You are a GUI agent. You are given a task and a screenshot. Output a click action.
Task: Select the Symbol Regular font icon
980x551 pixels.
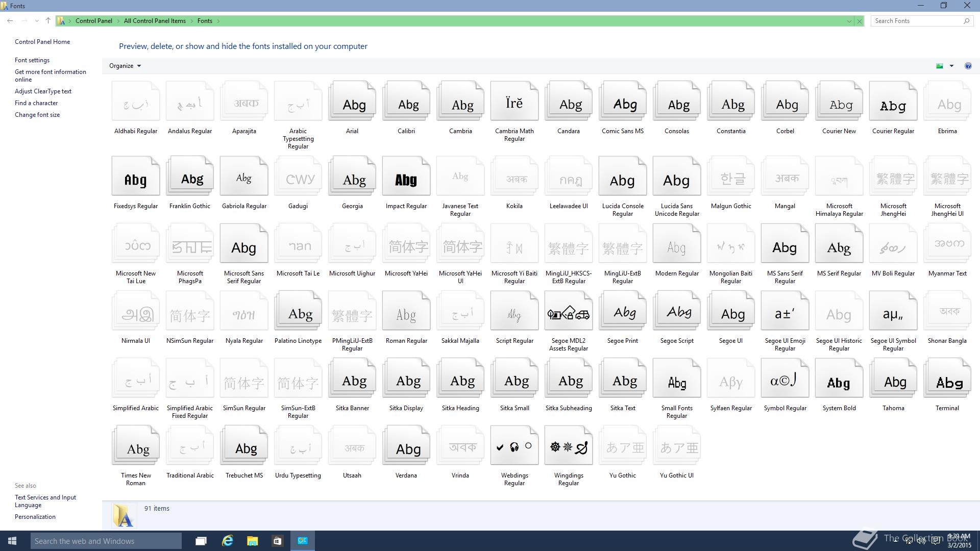point(785,378)
